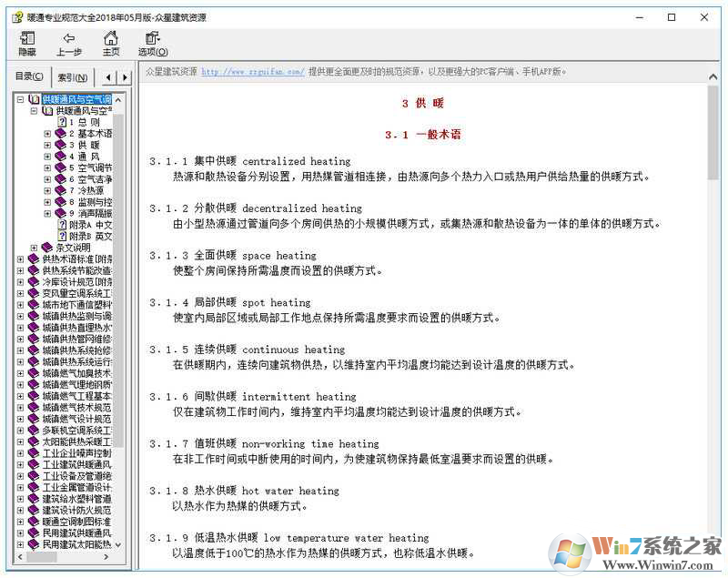Click the book icon beside 太阳能供热采暖工
This screenshot has width=728, height=578.
point(34,441)
